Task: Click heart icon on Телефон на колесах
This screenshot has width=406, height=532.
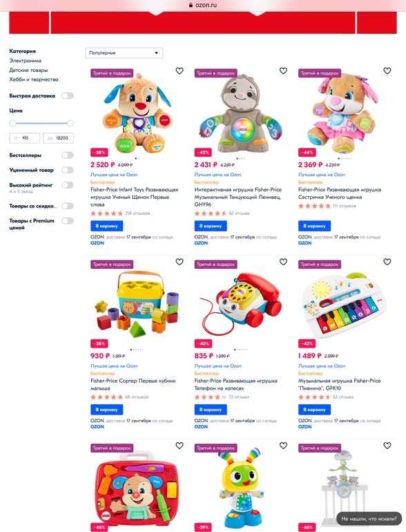Action: click(x=283, y=262)
